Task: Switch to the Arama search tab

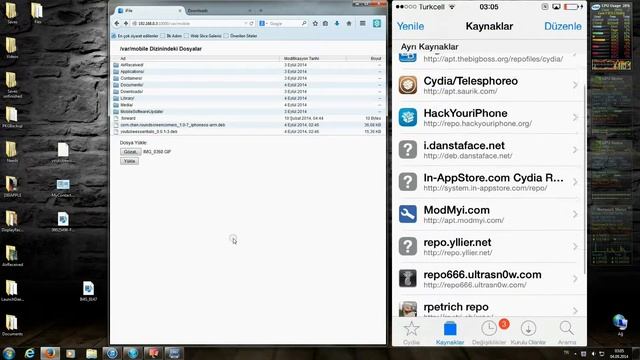Action: click(x=567, y=332)
